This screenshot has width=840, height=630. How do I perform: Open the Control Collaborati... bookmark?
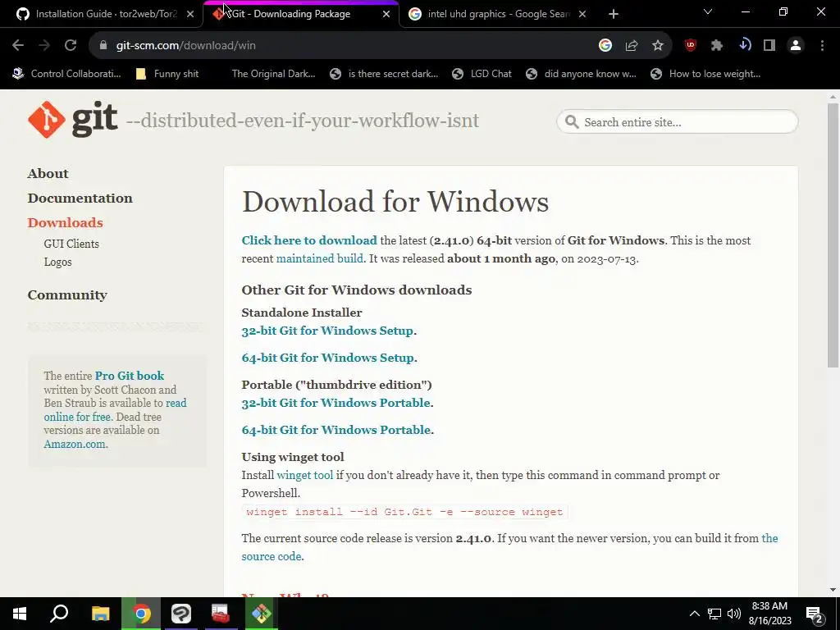(x=67, y=74)
